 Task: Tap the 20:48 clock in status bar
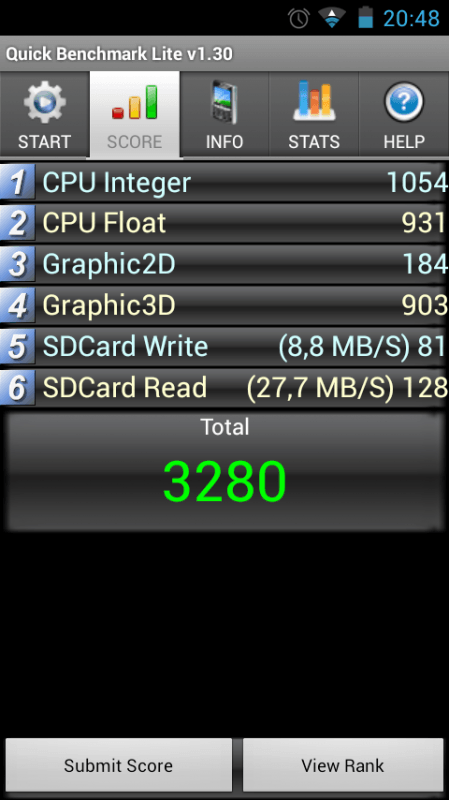click(412, 18)
